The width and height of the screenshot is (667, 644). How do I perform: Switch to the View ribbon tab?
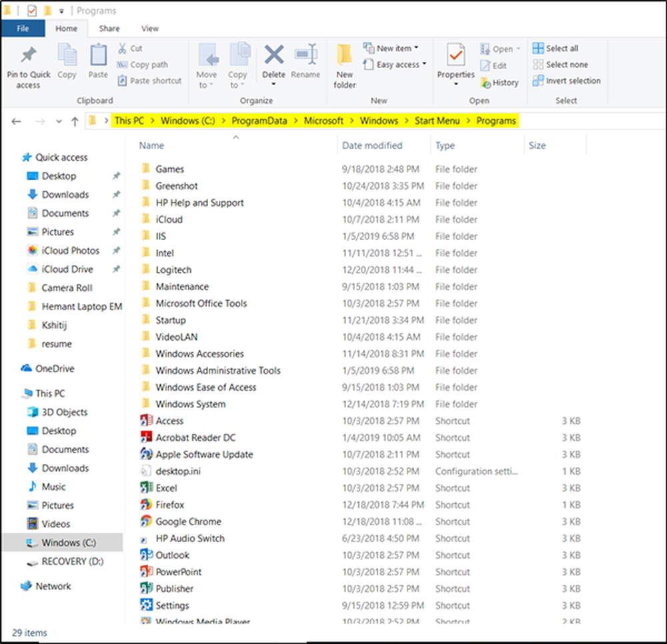click(x=150, y=29)
